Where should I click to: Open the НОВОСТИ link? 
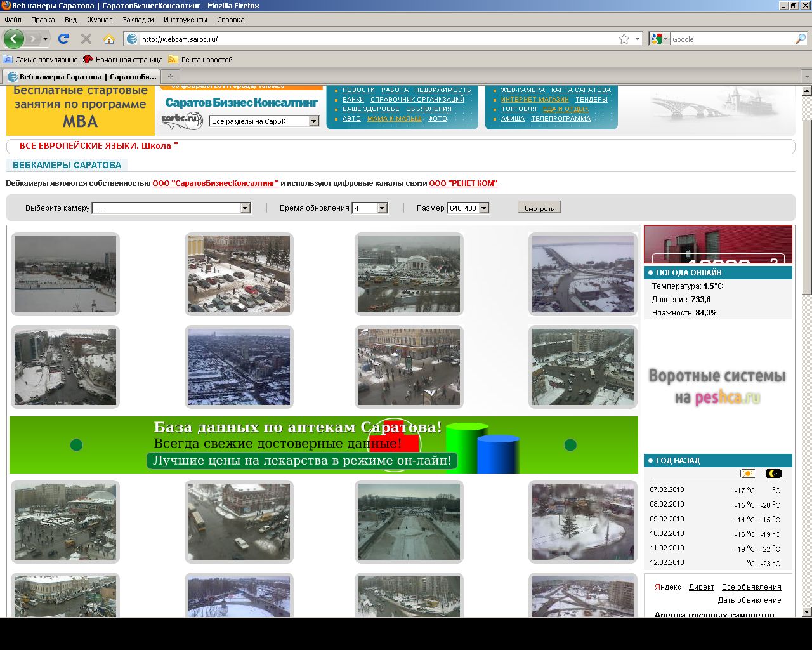tap(358, 90)
